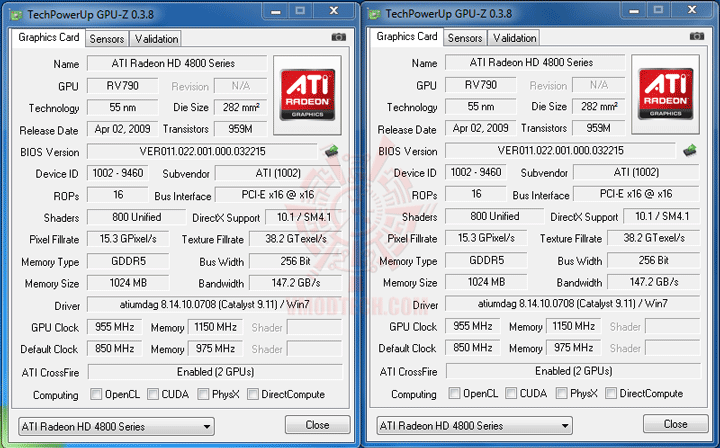The height and width of the screenshot is (448, 720).
Task: Switch to Validation tab in right window
Action: [514, 38]
